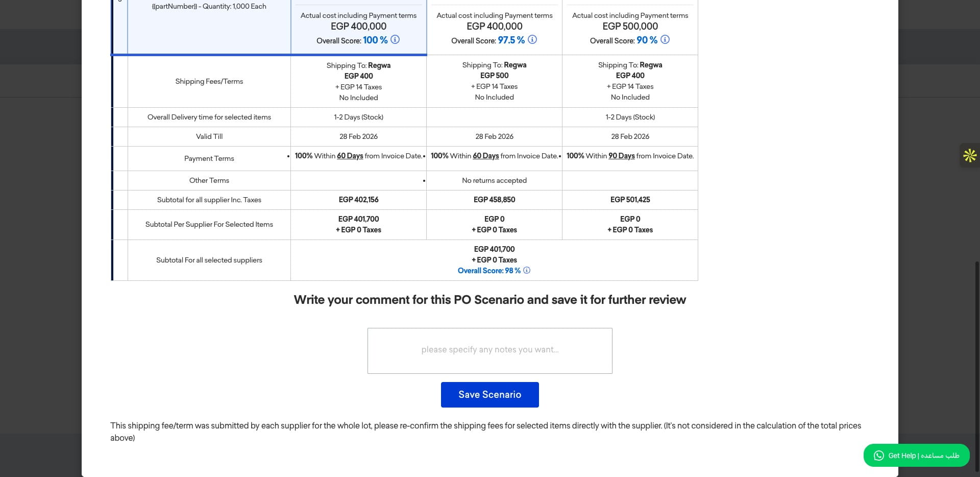Image resolution: width=980 pixels, height=477 pixels.
Task: Click info icon next to 90% overall score
Action: tap(665, 39)
